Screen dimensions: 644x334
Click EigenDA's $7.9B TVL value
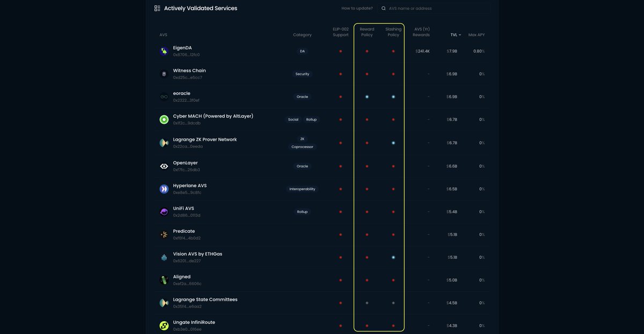(452, 51)
